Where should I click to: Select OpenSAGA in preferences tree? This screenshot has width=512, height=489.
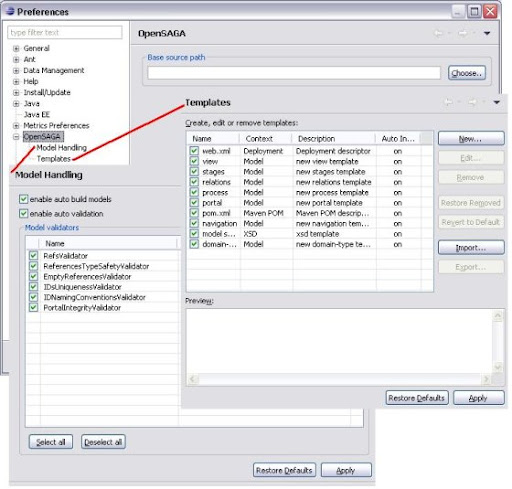point(42,137)
